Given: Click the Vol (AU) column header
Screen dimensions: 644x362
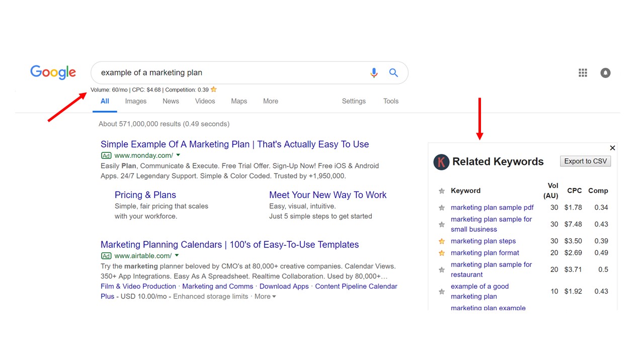Looking at the screenshot, I should click(551, 191).
